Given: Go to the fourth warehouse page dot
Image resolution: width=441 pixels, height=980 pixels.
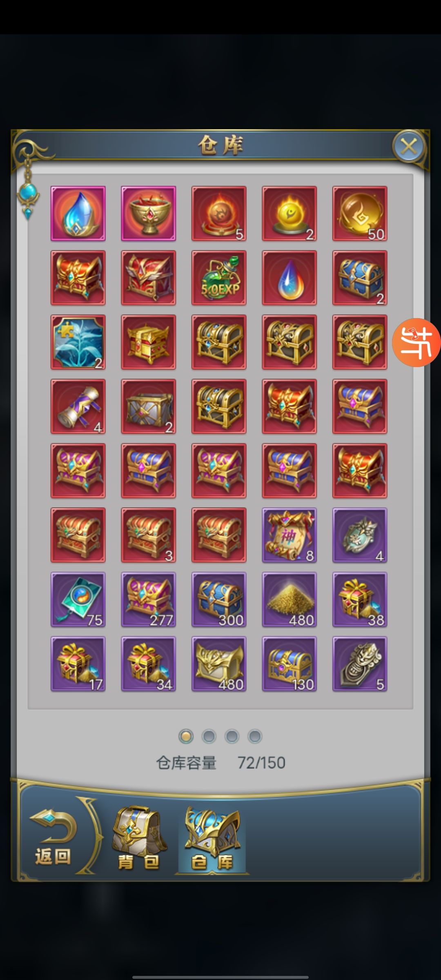Looking at the screenshot, I should (255, 736).
